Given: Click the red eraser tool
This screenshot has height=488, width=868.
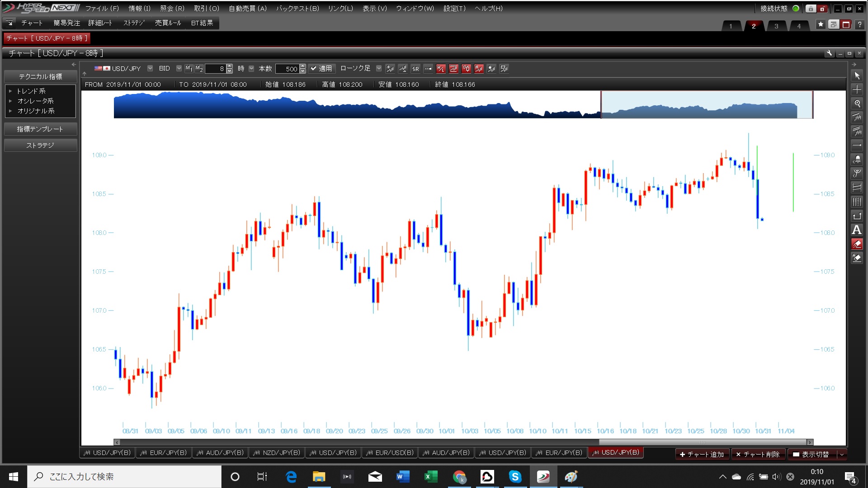Looking at the screenshot, I should coord(857,244).
